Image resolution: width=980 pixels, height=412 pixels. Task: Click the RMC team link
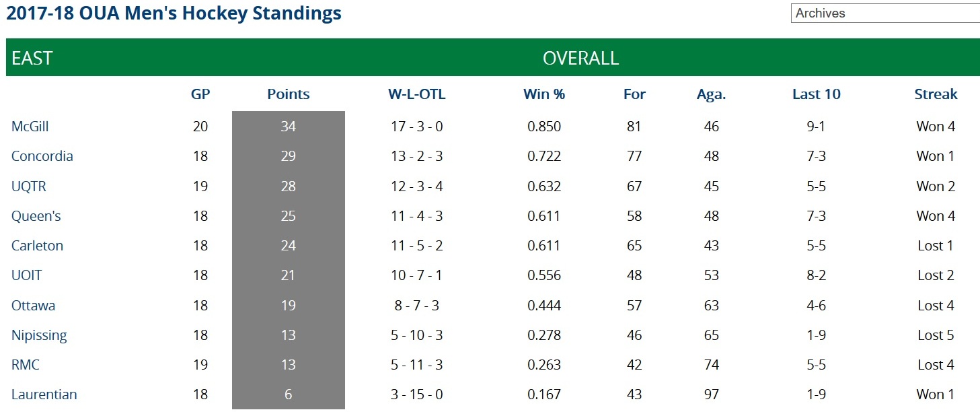[x=26, y=365]
